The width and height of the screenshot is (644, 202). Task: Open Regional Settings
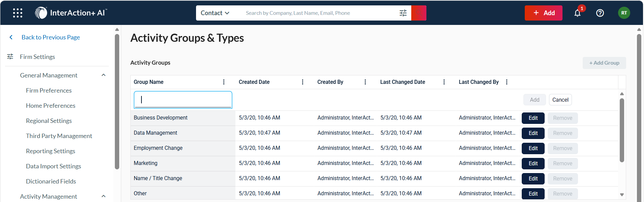tap(49, 121)
